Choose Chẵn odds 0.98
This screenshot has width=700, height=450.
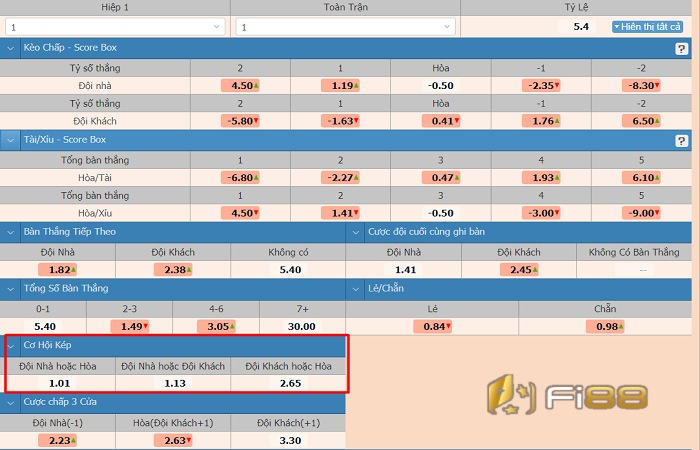click(x=605, y=326)
